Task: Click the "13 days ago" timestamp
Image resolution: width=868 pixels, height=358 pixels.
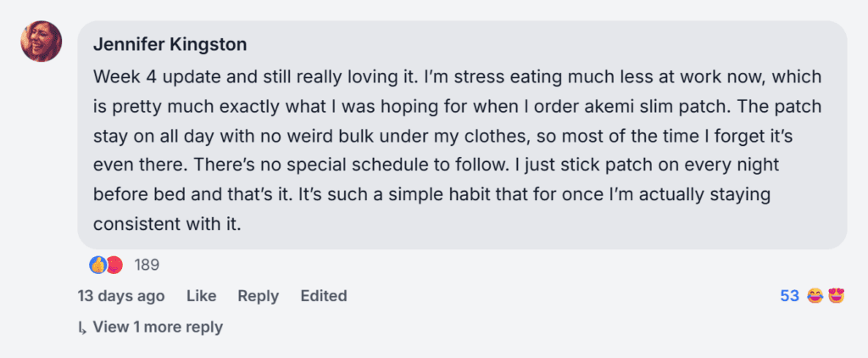Action: (120, 296)
